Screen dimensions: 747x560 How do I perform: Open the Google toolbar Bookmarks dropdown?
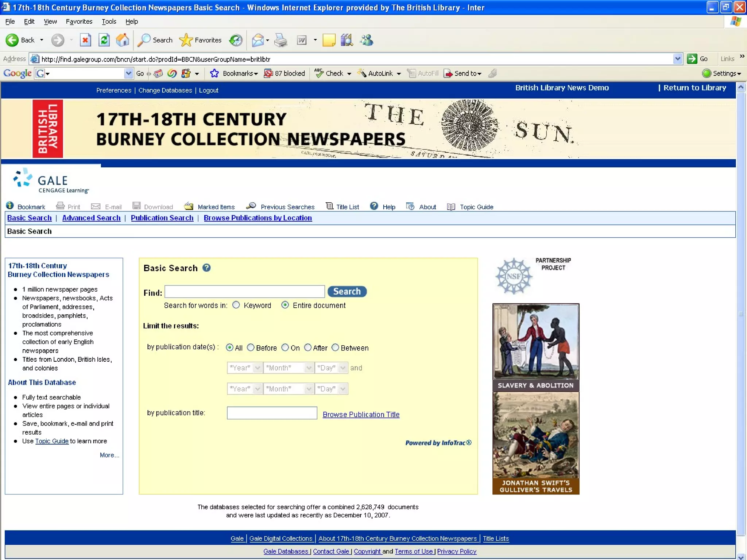[240, 73]
